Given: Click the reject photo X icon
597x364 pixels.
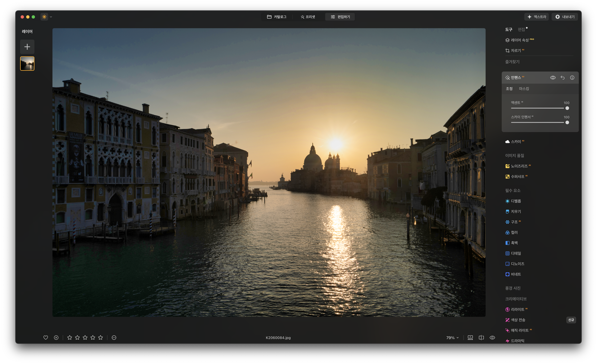Looking at the screenshot, I should [x=56, y=337].
